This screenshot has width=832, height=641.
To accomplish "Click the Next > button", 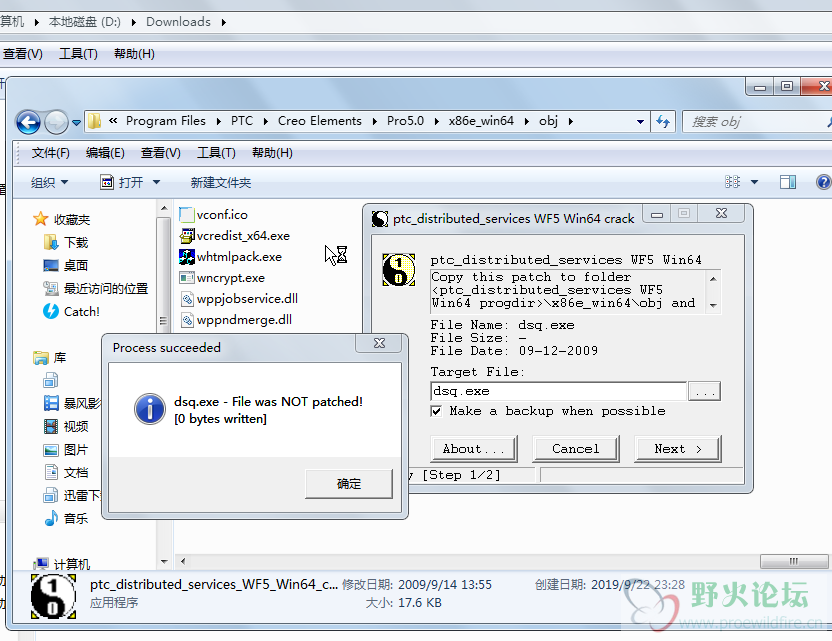I will 677,449.
